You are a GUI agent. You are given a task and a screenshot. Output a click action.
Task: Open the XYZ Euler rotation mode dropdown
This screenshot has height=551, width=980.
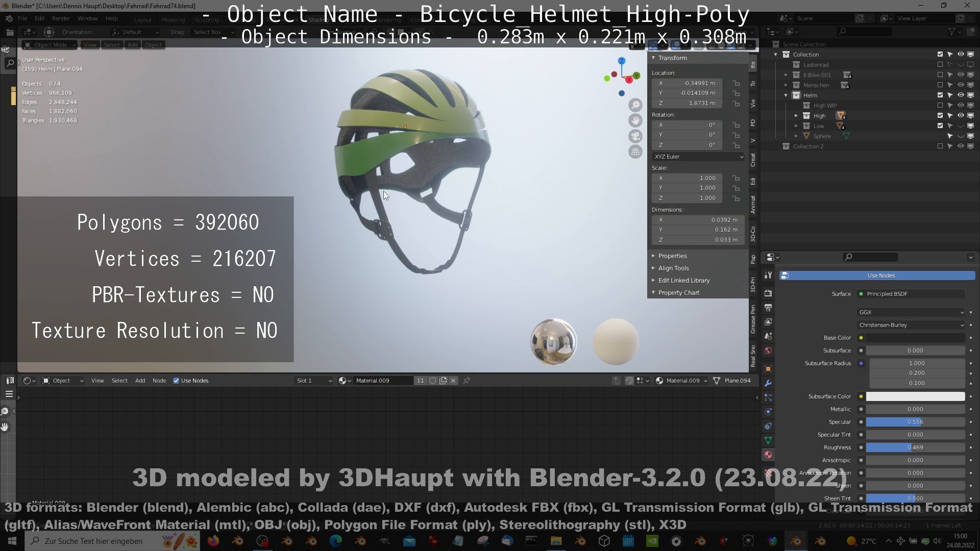click(698, 157)
